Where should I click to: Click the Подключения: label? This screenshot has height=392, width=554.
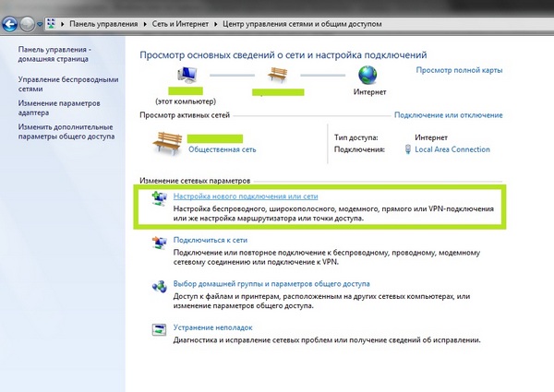[x=359, y=149]
